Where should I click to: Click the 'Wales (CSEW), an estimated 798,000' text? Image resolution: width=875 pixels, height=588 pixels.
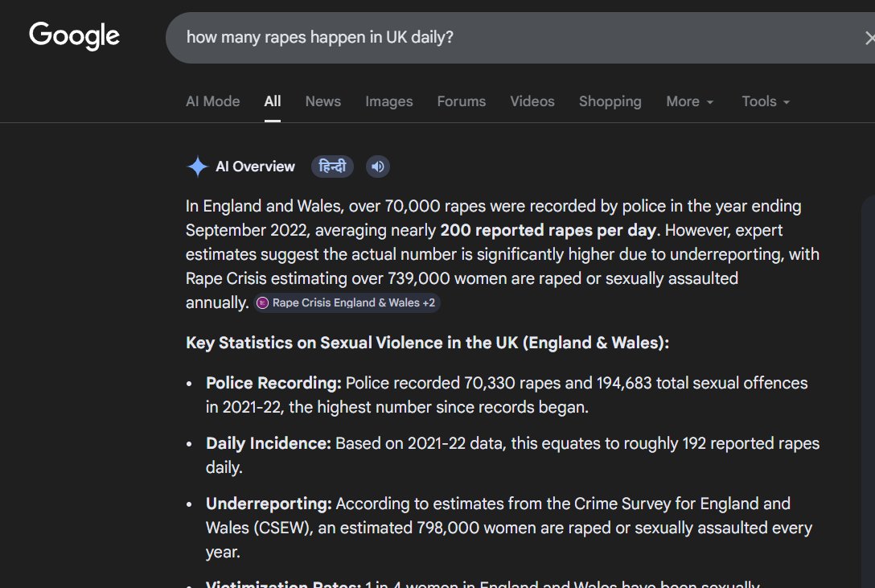tap(343, 527)
